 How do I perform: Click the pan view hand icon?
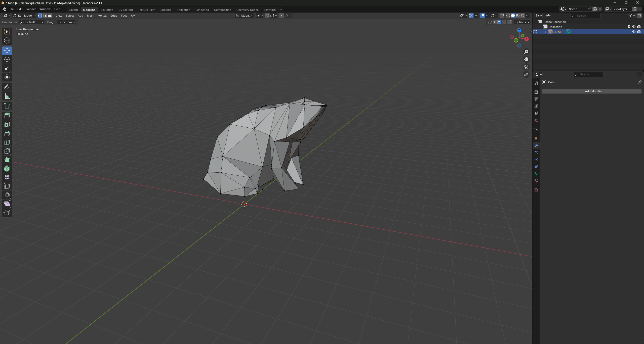pyautogui.click(x=526, y=59)
